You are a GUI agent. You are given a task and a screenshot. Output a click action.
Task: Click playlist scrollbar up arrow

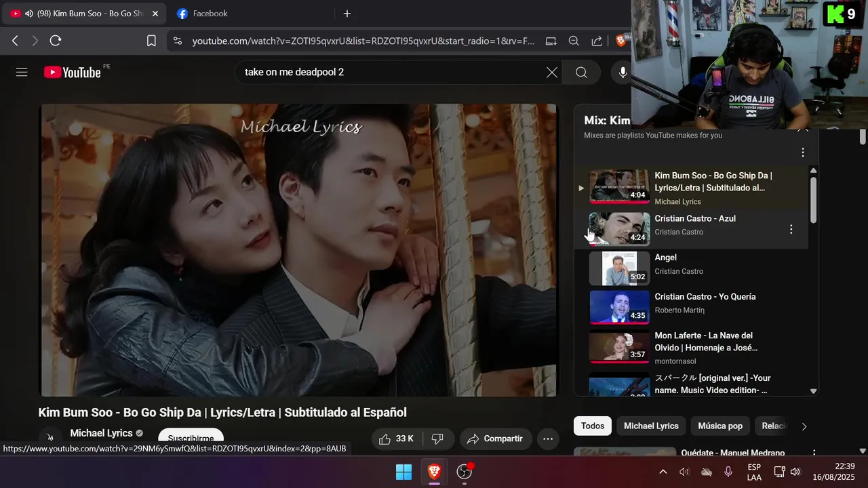tap(813, 170)
